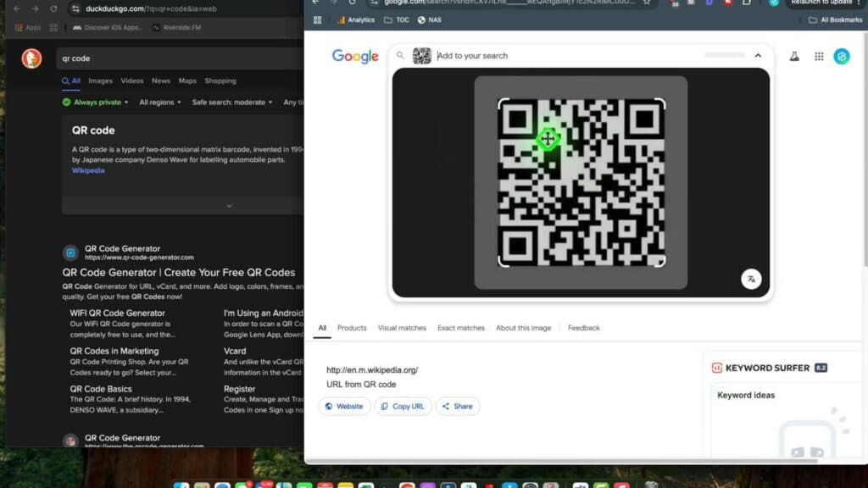Open the Always private dropdown
868x488 pixels.
coord(95,103)
